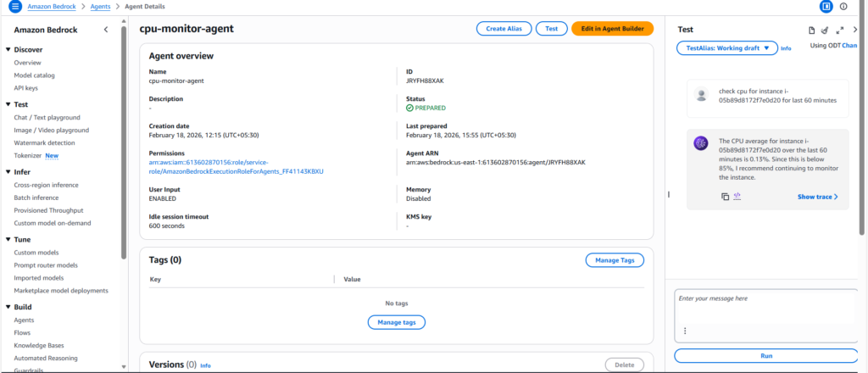Click the code snippet icon below agent response
868x373 pixels.
tap(737, 197)
